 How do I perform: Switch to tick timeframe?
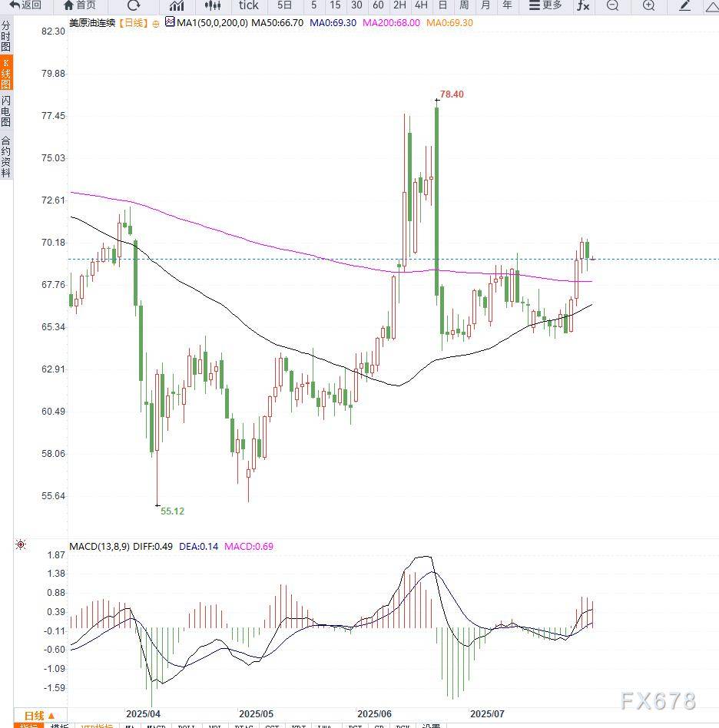[248, 5]
